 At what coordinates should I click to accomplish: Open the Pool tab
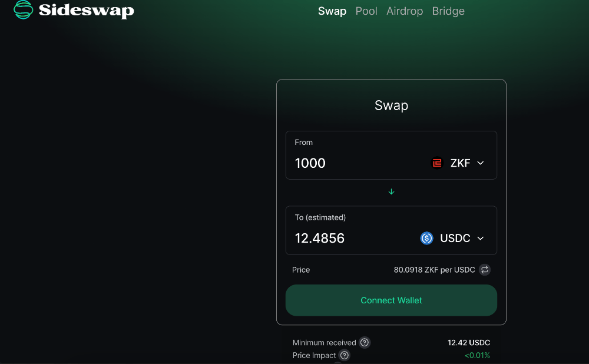[x=366, y=11]
